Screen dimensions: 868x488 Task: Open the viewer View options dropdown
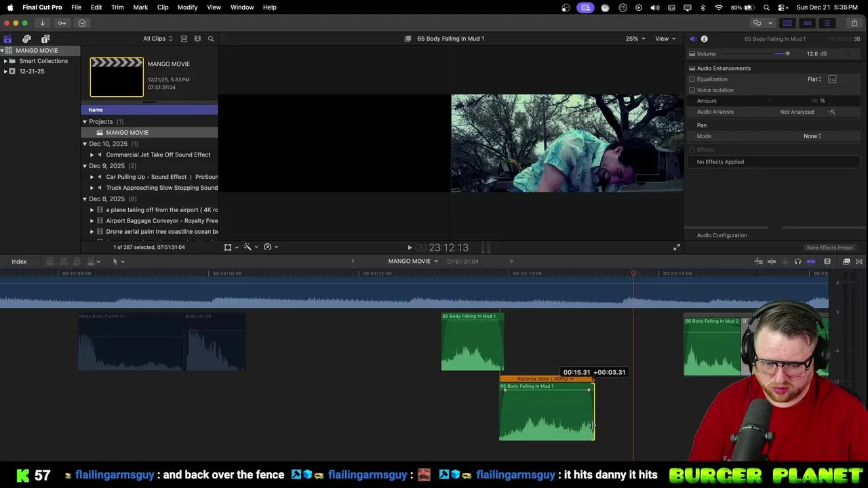tap(665, 39)
